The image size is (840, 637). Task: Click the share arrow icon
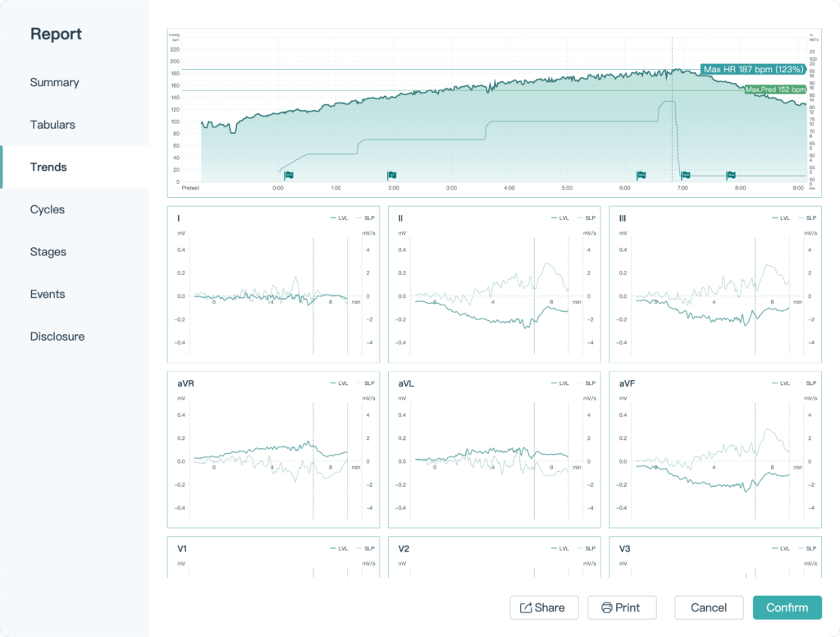(x=526, y=607)
